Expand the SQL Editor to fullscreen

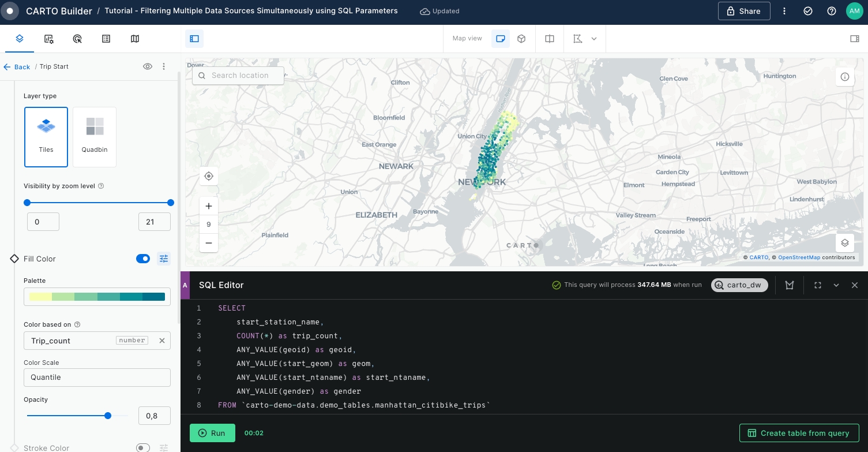click(818, 285)
